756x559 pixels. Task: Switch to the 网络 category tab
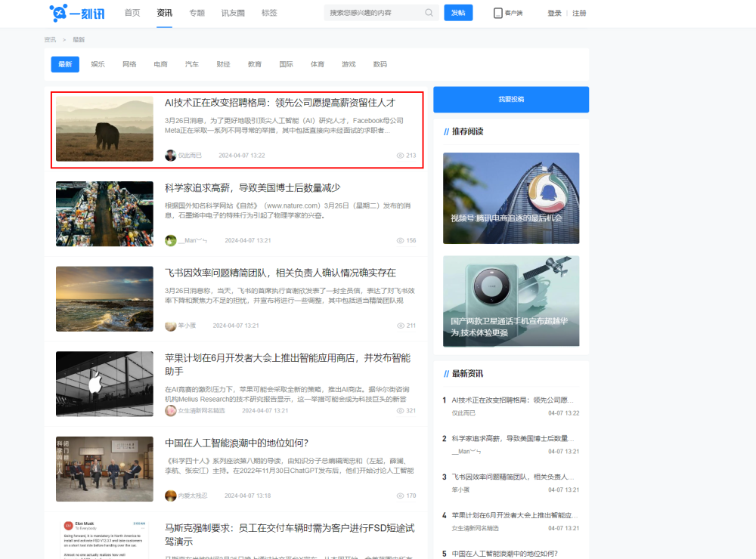coord(129,64)
